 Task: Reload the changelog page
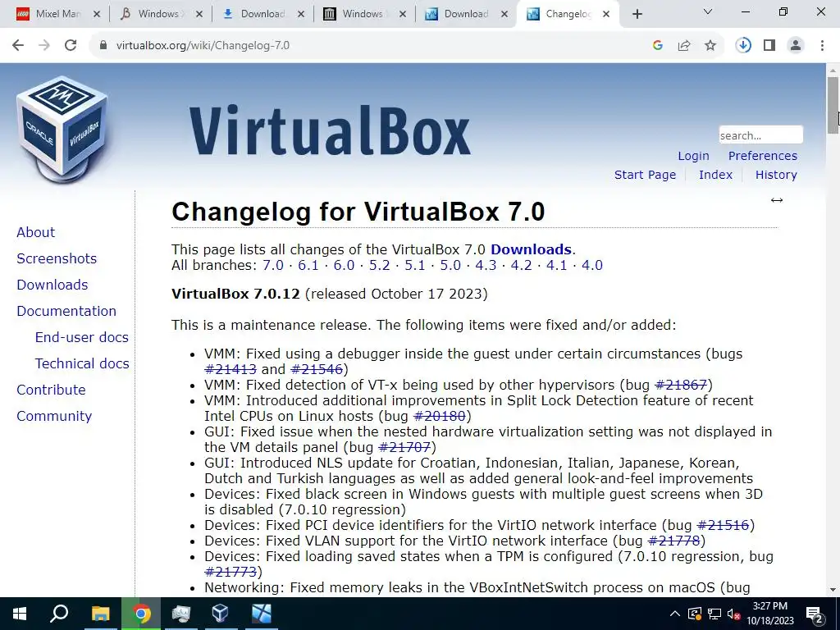[71, 46]
